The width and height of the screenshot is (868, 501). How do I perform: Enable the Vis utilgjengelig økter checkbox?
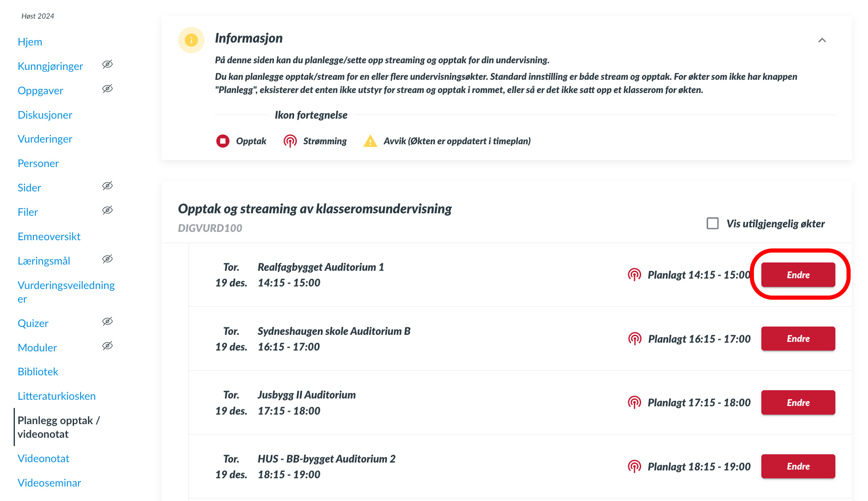pos(713,223)
